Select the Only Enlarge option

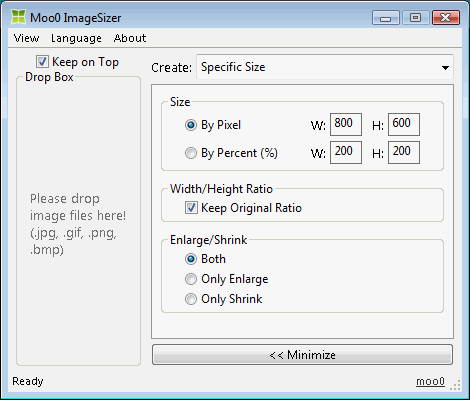(191, 279)
